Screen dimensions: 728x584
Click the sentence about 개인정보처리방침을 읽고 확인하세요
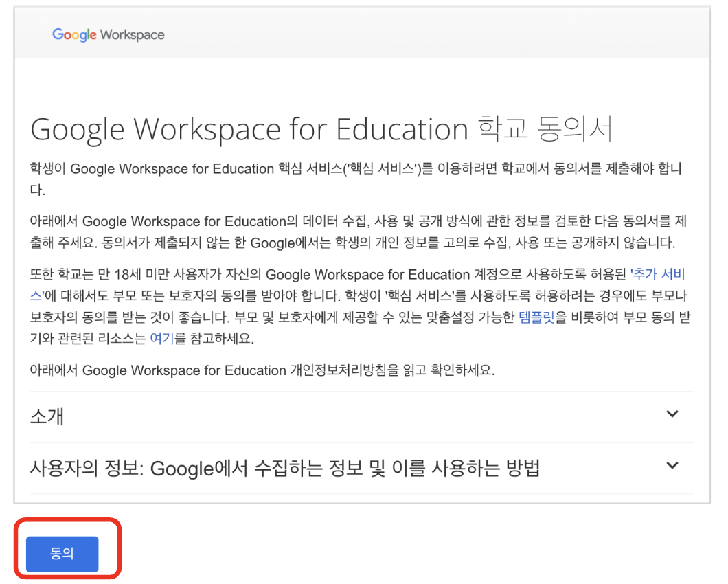(x=262, y=370)
